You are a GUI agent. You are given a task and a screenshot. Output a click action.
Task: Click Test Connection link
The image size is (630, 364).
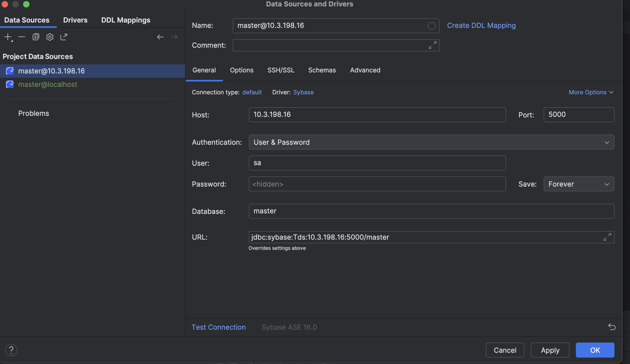(218, 327)
